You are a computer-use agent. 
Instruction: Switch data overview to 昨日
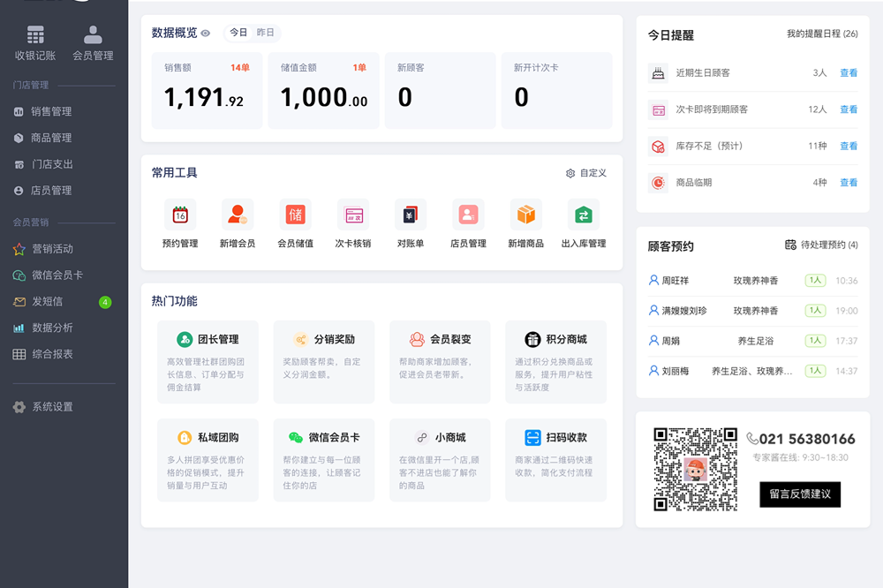[x=265, y=33]
